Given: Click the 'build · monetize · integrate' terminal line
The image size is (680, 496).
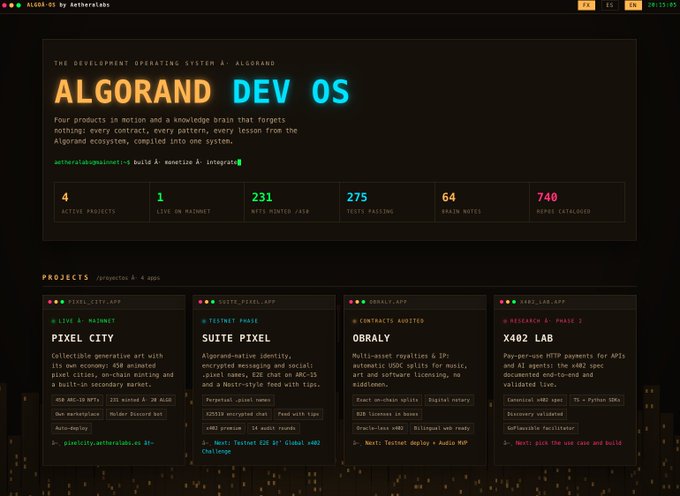Looking at the screenshot, I should (185, 162).
